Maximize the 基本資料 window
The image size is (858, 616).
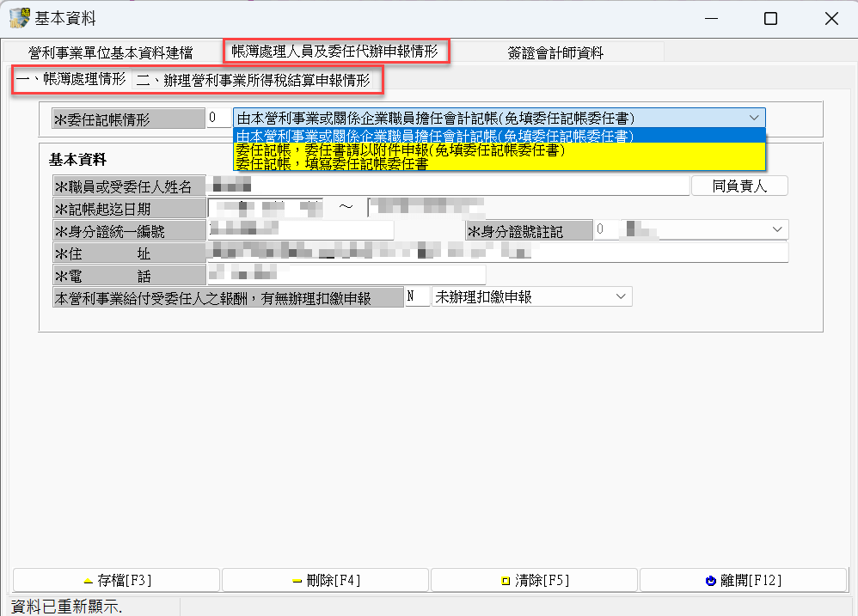click(x=770, y=19)
